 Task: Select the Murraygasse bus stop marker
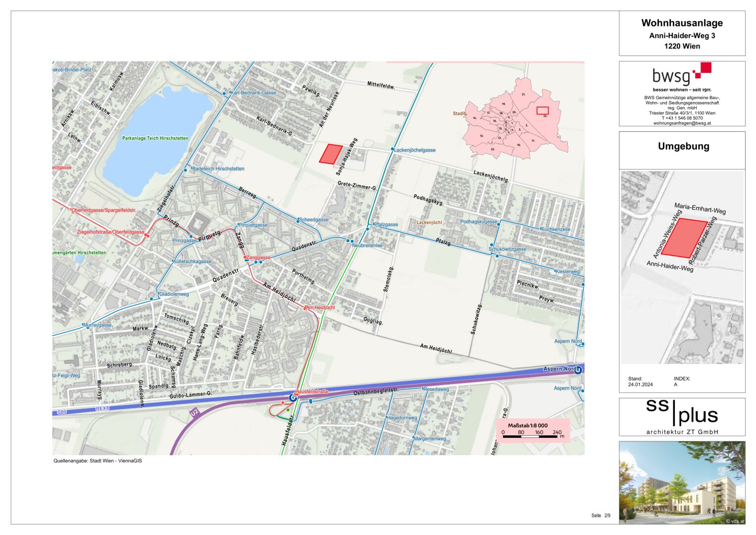click(x=84, y=325)
